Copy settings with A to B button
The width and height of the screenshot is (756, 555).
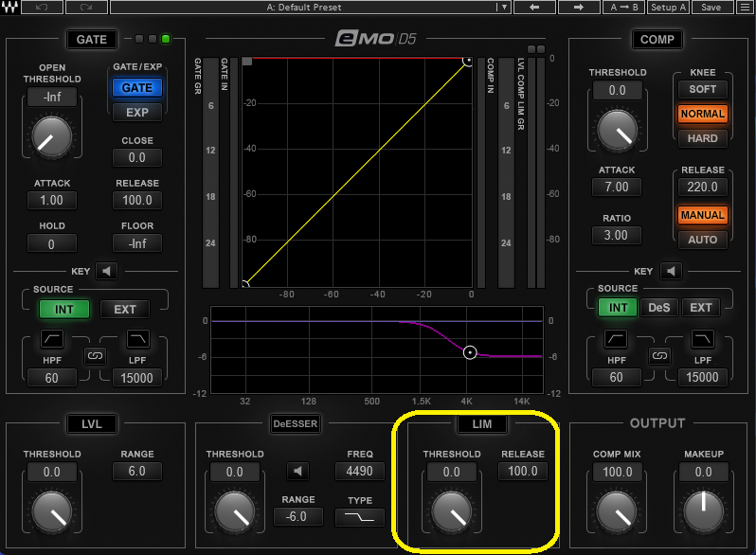coord(624,8)
